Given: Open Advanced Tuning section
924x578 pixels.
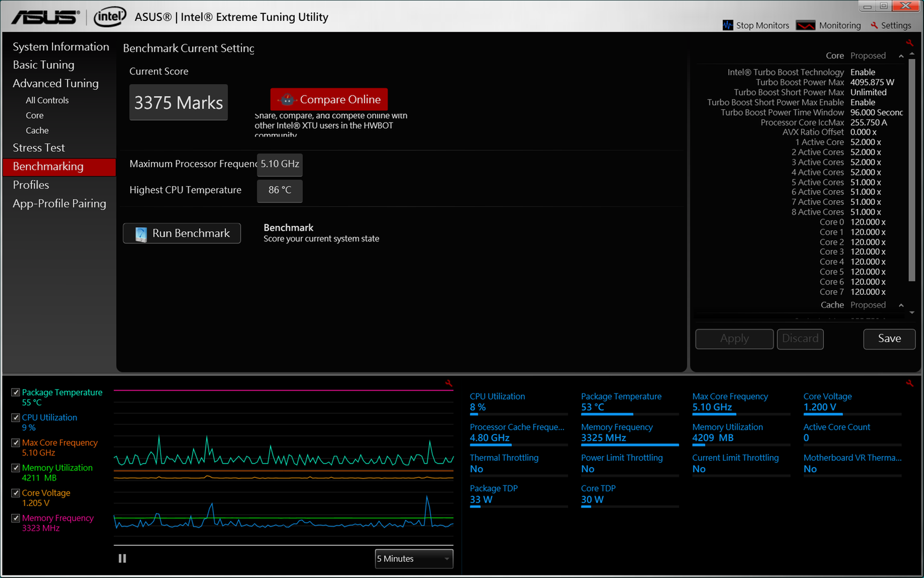Looking at the screenshot, I should coord(56,83).
